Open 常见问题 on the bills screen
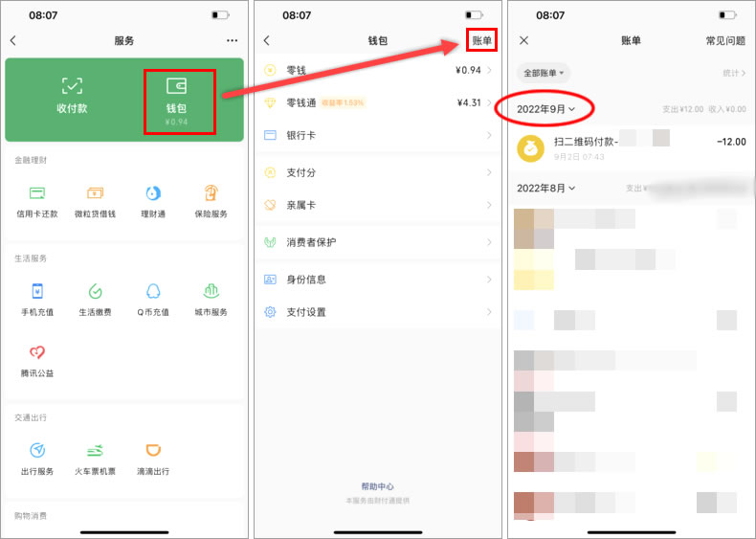 [x=725, y=41]
